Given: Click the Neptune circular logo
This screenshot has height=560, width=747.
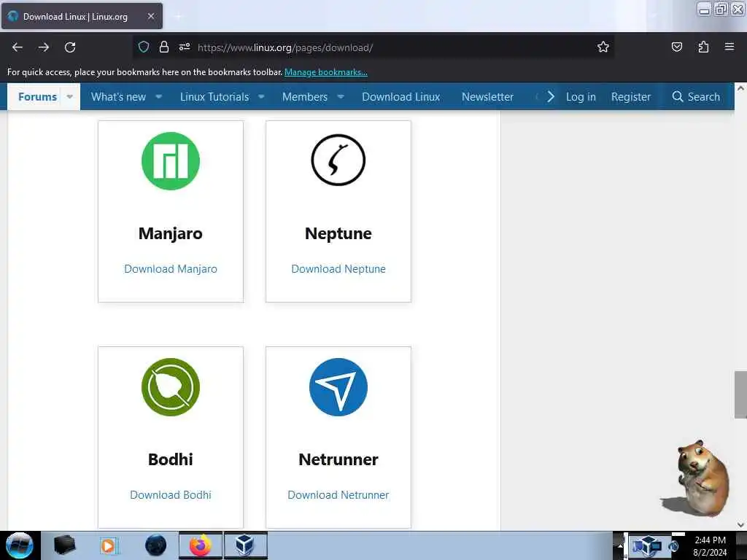Looking at the screenshot, I should 338,160.
